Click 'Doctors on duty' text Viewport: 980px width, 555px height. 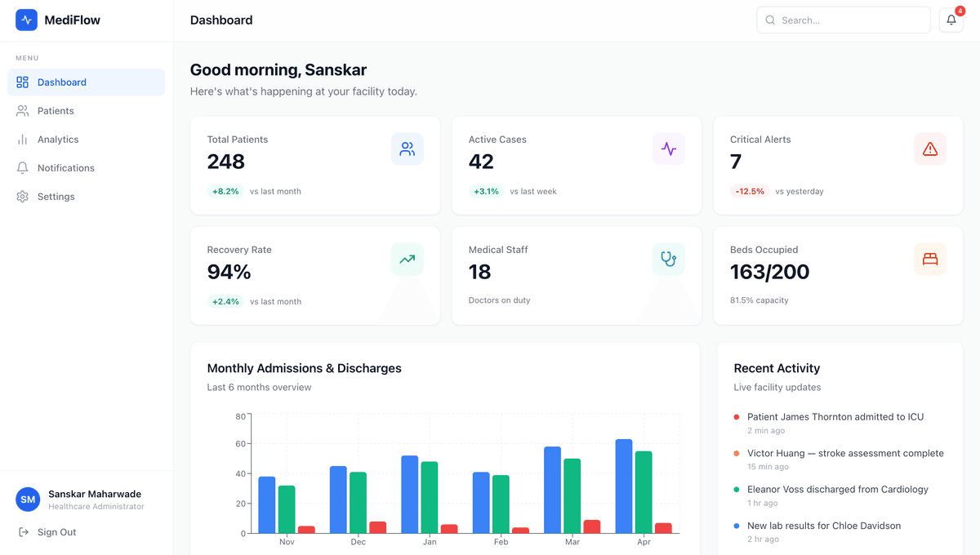[499, 300]
